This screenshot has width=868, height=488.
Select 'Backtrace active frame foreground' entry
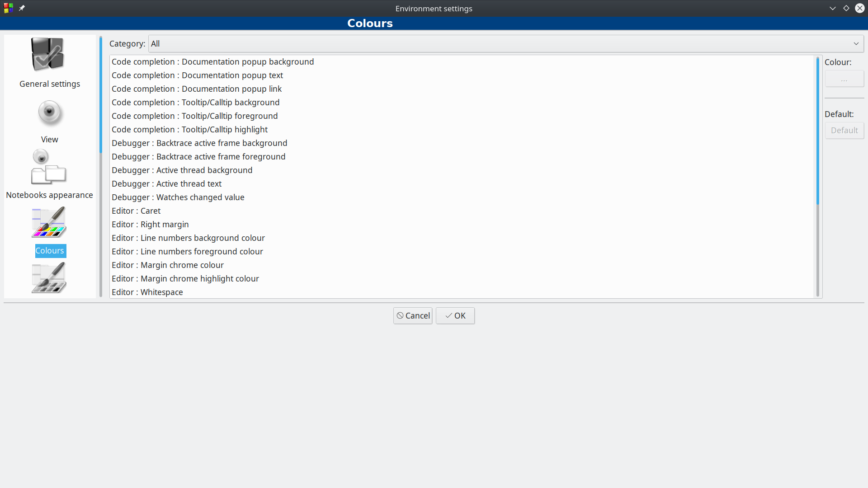pos(461,157)
